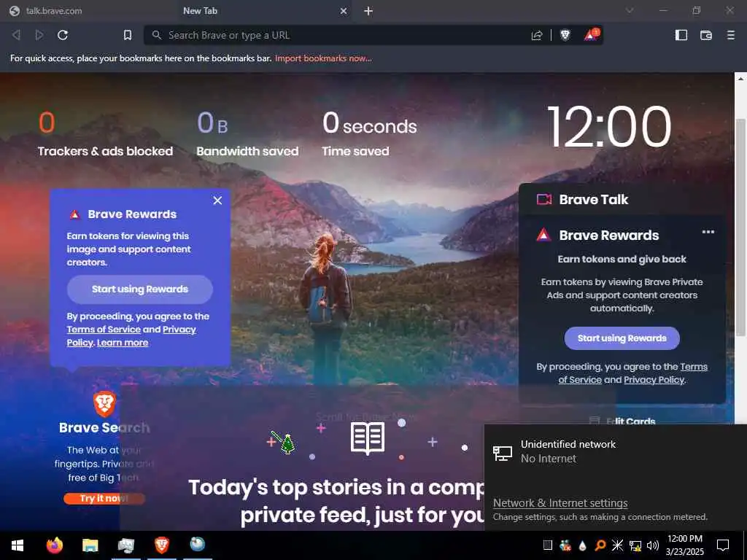
Task: Click the globe app icon in the taskbar
Action: click(197, 544)
